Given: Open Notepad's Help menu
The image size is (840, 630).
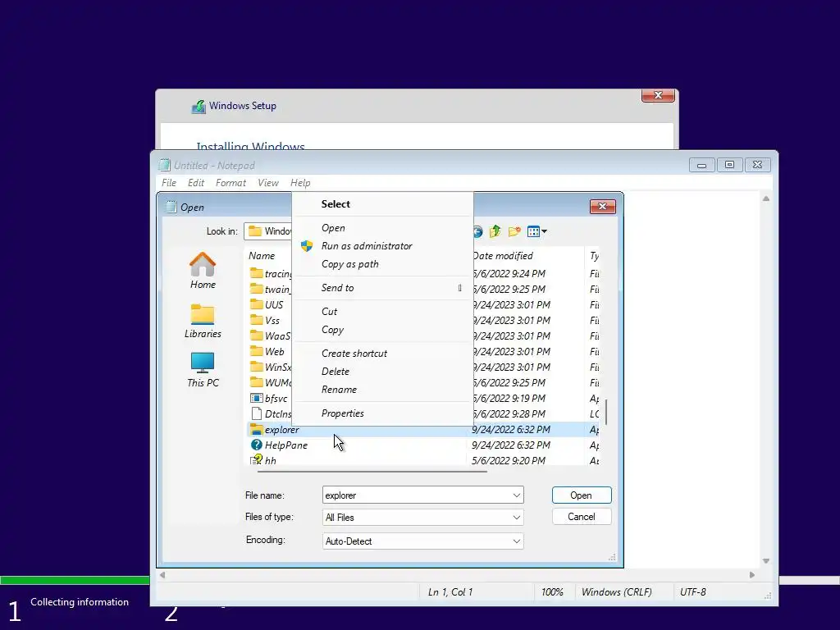Looking at the screenshot, I should pos(300,183).
